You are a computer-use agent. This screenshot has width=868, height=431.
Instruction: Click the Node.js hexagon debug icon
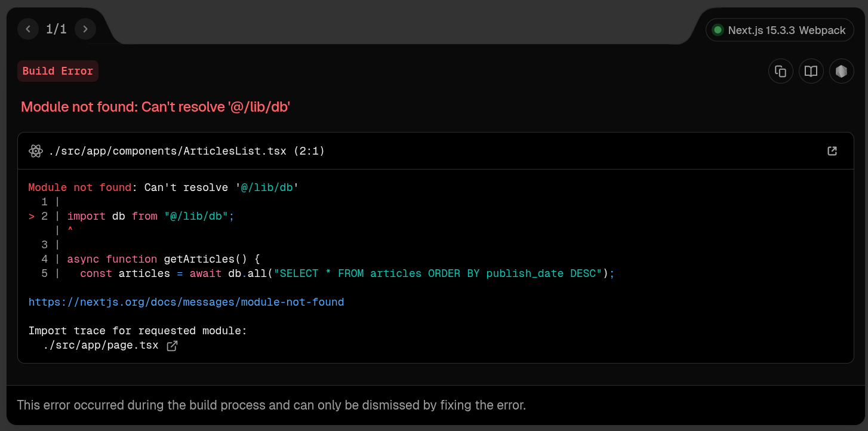pos(841,72)
